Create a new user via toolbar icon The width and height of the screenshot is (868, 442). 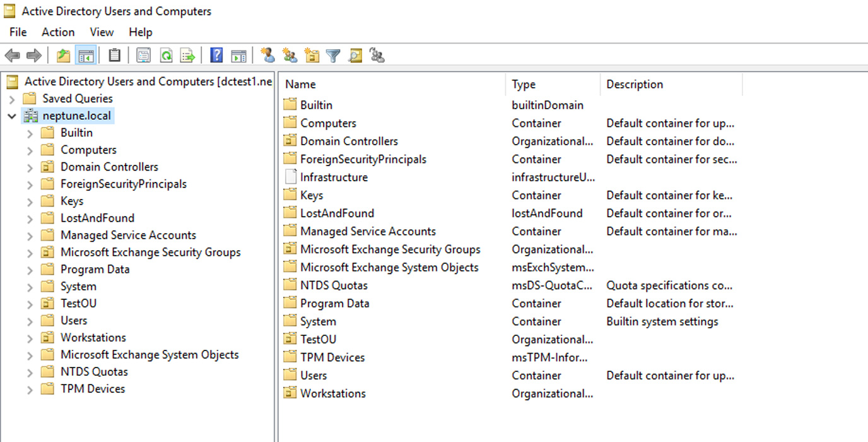coord(268,56)
